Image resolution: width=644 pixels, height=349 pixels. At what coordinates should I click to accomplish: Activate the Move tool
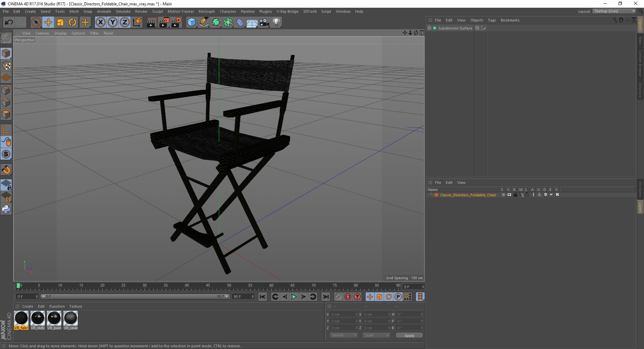click(x=48, y=22)
